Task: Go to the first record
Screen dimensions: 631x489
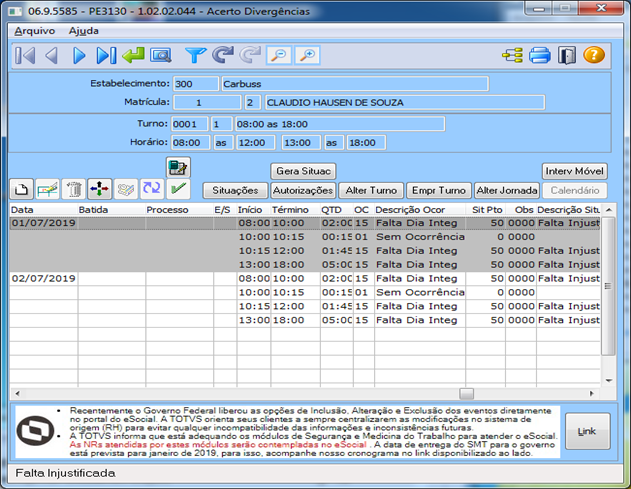Action: (x=25, y=55)
